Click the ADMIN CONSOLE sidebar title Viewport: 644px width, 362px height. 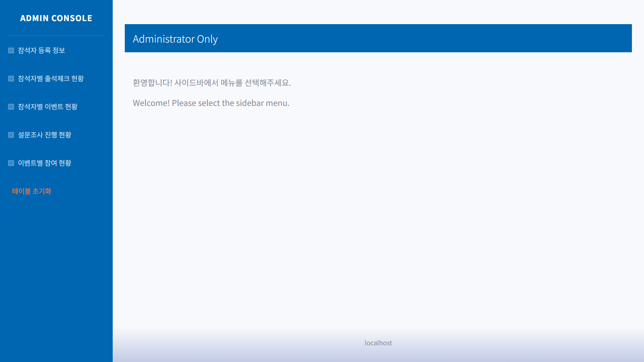pos(56,18)
